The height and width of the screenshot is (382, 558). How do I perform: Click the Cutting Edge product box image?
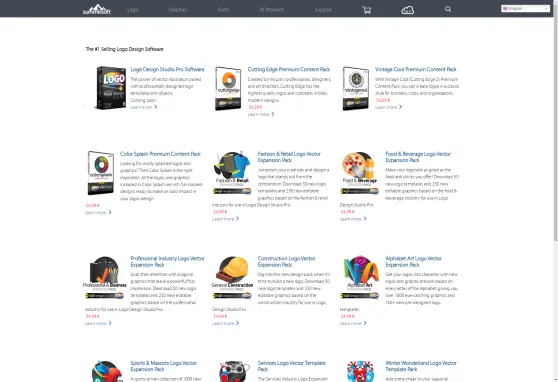(x=228, y=88)
